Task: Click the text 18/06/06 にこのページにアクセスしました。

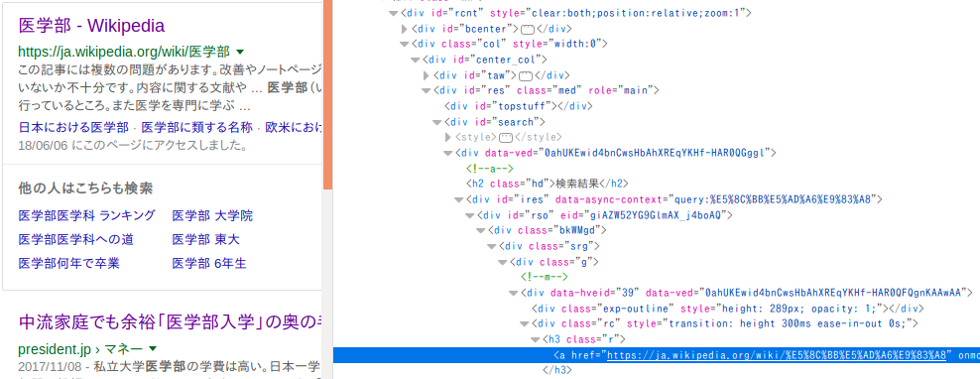Action: [x=134, y=145]
